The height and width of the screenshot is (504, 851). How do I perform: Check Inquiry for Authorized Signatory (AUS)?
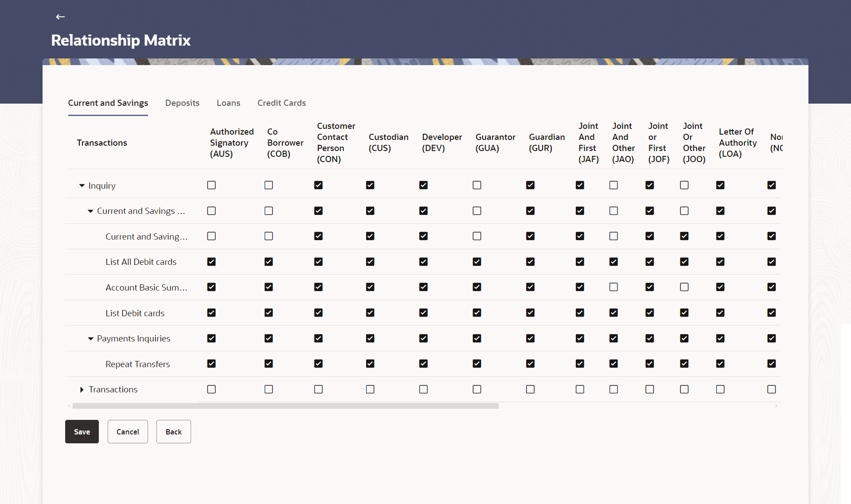tap(211, 185)
